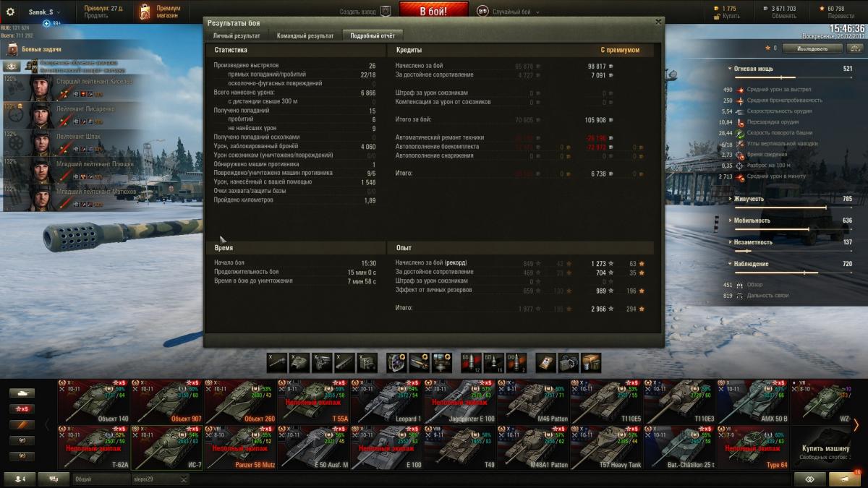The width and height of the screenshot is (868, 488).
Task: Select the Объект 140 tank
Action: [93, 401]
